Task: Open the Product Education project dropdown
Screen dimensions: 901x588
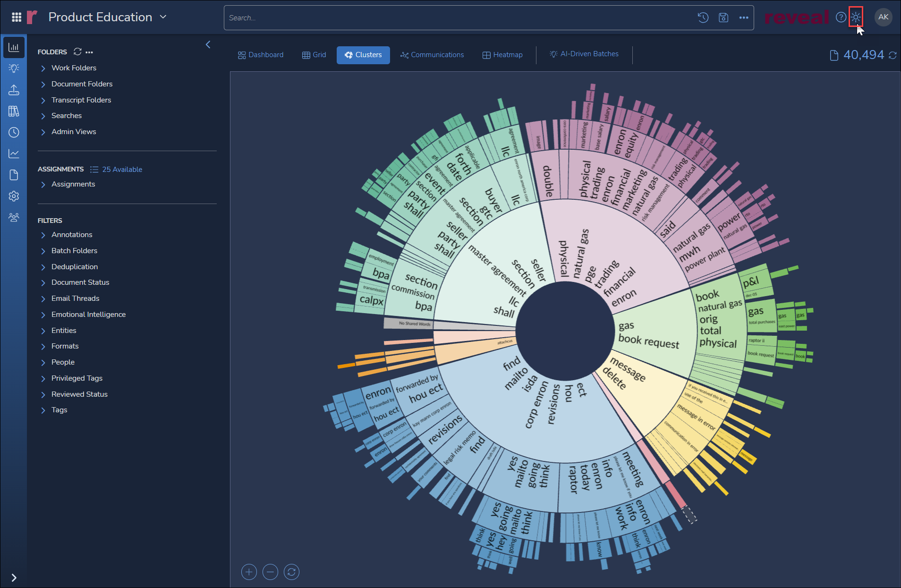Action: click(x=163, y=17)
